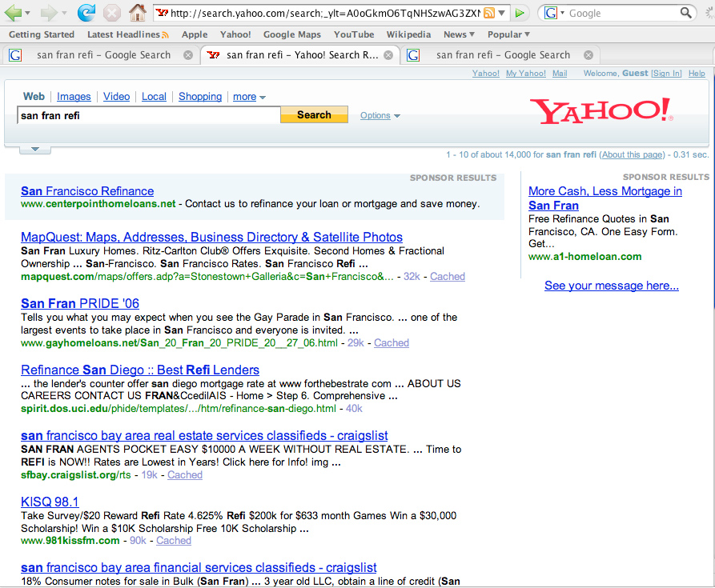Image resolution: width=715 pixels, height=588 pixels.
Task: Open the Apple bookmark
Action: (x=195, y=34)
